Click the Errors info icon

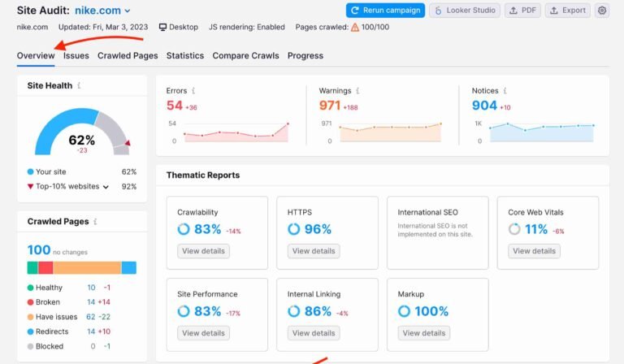(193, 91)
